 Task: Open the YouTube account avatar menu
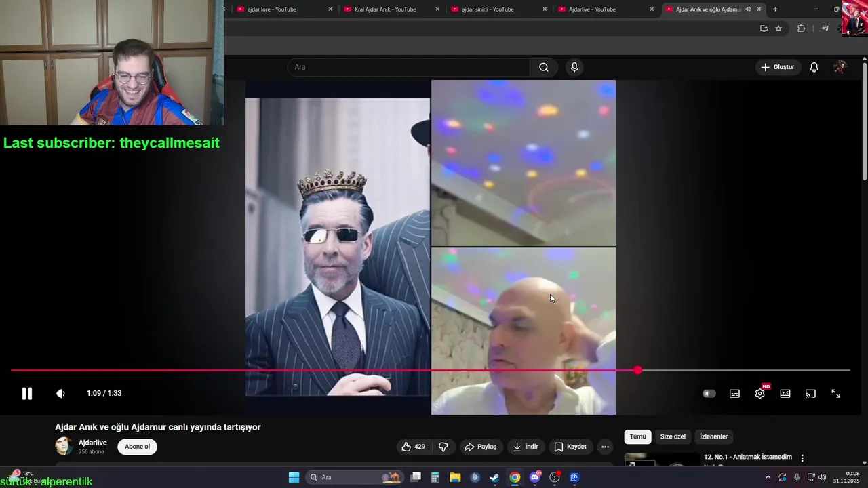pos(840,67)
